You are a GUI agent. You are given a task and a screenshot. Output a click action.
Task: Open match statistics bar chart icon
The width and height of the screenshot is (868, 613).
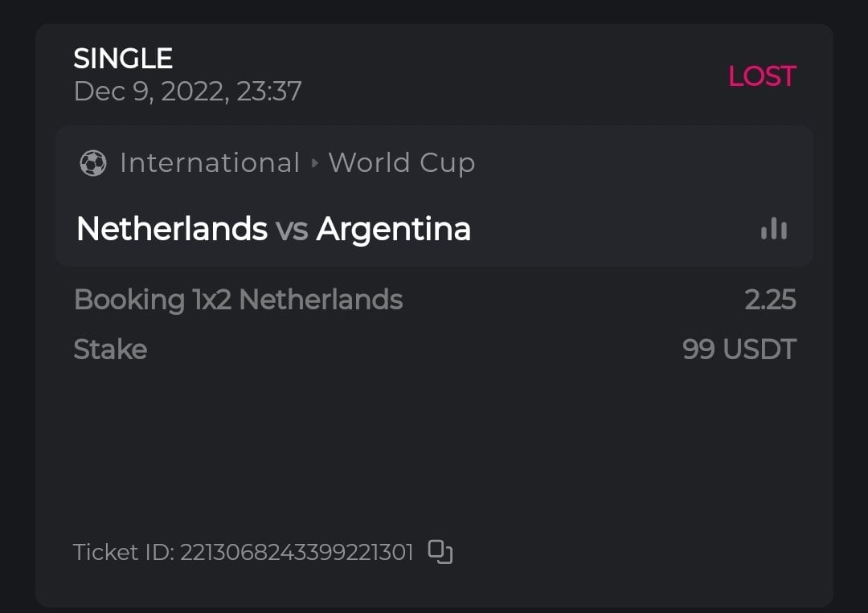click(x=774, y=229)
